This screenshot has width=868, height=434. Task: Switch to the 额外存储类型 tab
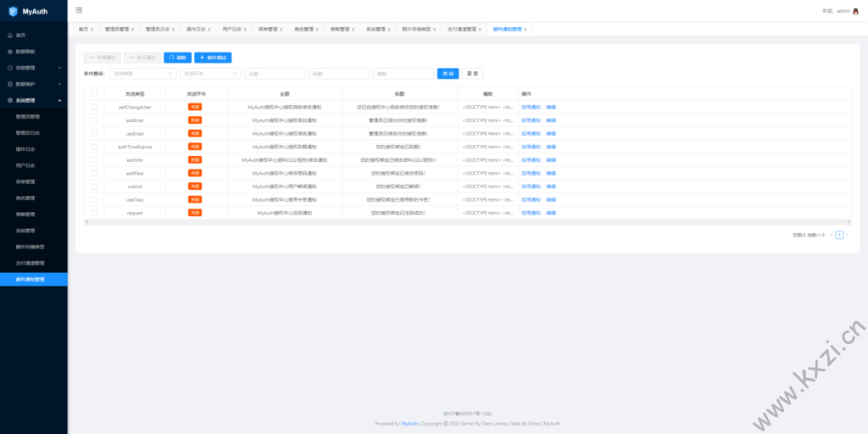click(416, 30)
